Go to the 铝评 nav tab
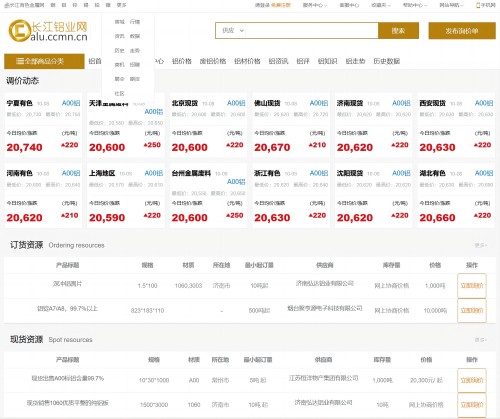This screenshot has width=500, height=419. [303, 61]
